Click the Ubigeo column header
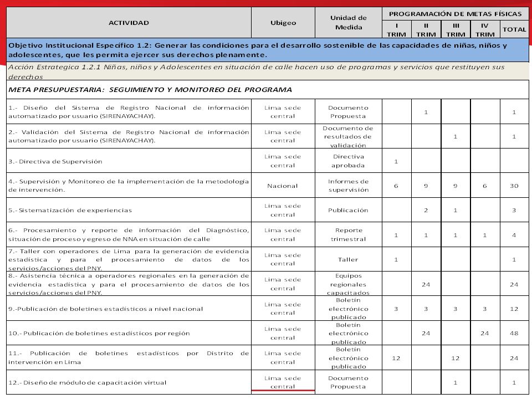532x399 pixels. pyautogui.click(x=283, y=23)
